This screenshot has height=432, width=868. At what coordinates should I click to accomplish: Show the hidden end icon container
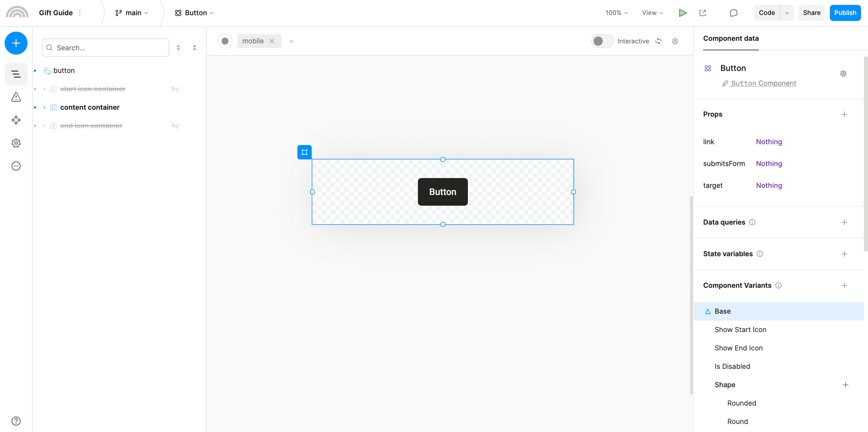175,126
